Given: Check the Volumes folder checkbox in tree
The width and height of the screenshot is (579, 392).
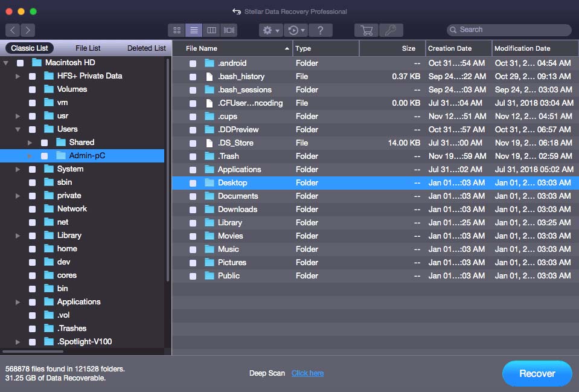Looking at the screenshot, I should point(33,89).
